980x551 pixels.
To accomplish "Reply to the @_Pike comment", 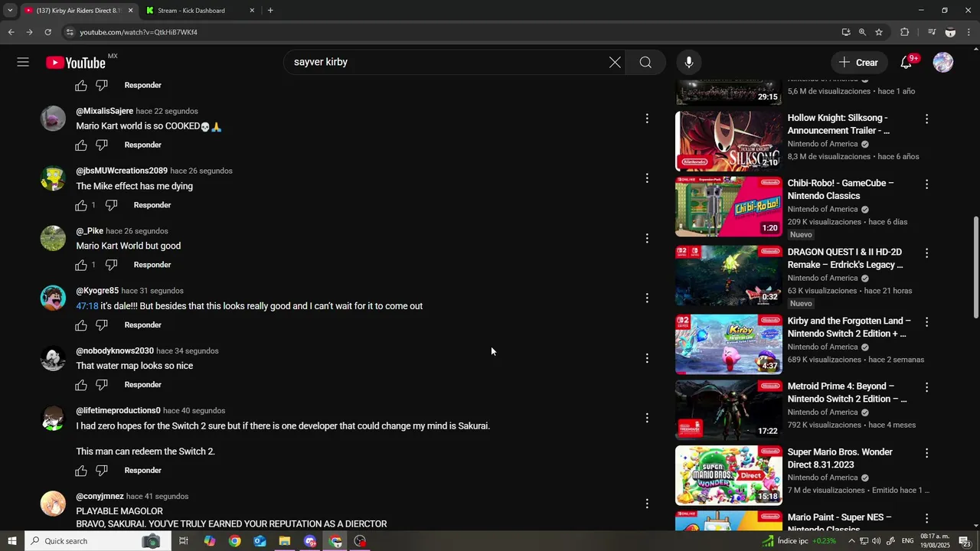I will pyautogui.click(x=152, y=265).
